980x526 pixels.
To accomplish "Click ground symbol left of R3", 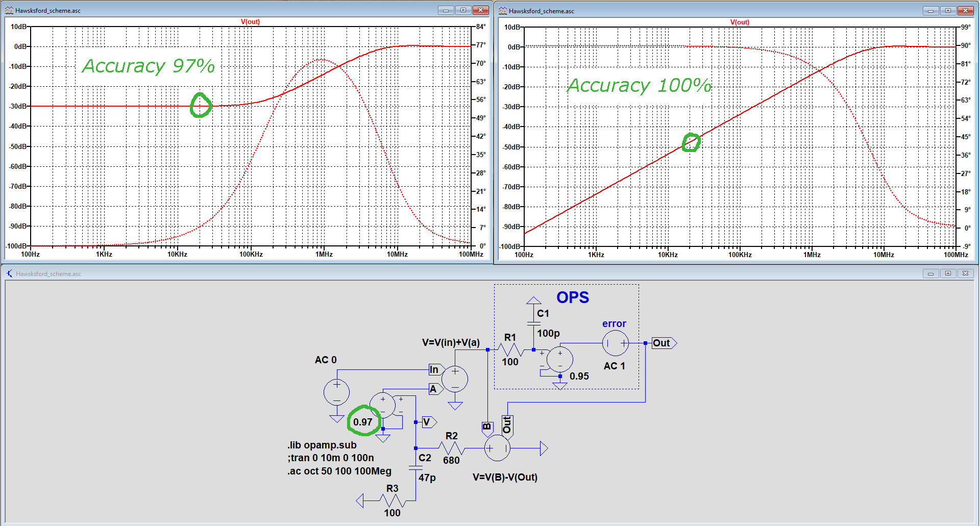I will coord(360,501).
